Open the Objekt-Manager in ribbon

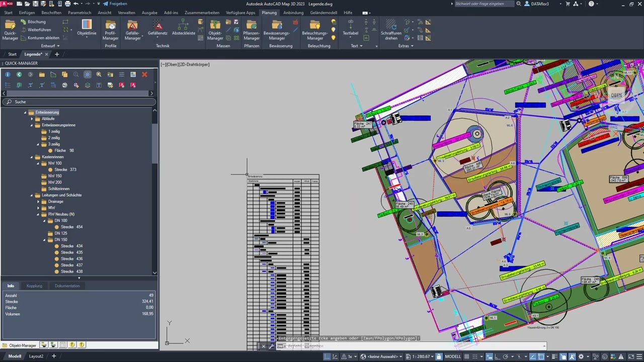[215, 30]
